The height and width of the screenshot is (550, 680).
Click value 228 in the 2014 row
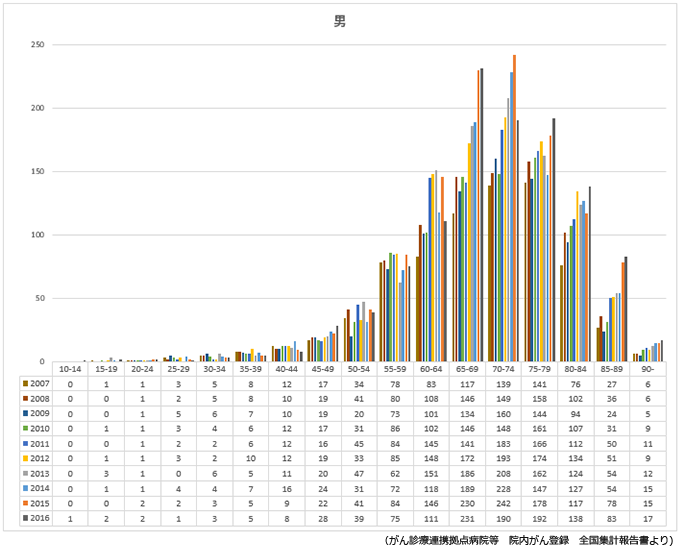505,488
